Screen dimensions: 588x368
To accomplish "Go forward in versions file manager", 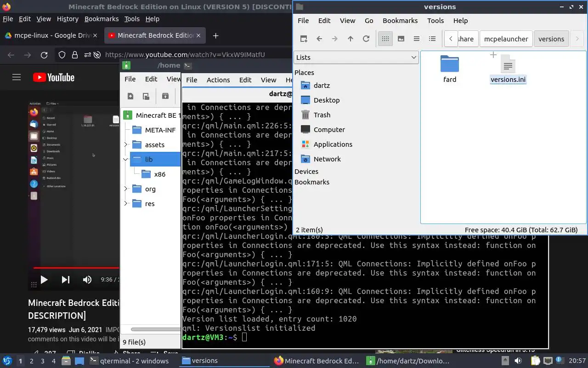I will pos(335,39).
